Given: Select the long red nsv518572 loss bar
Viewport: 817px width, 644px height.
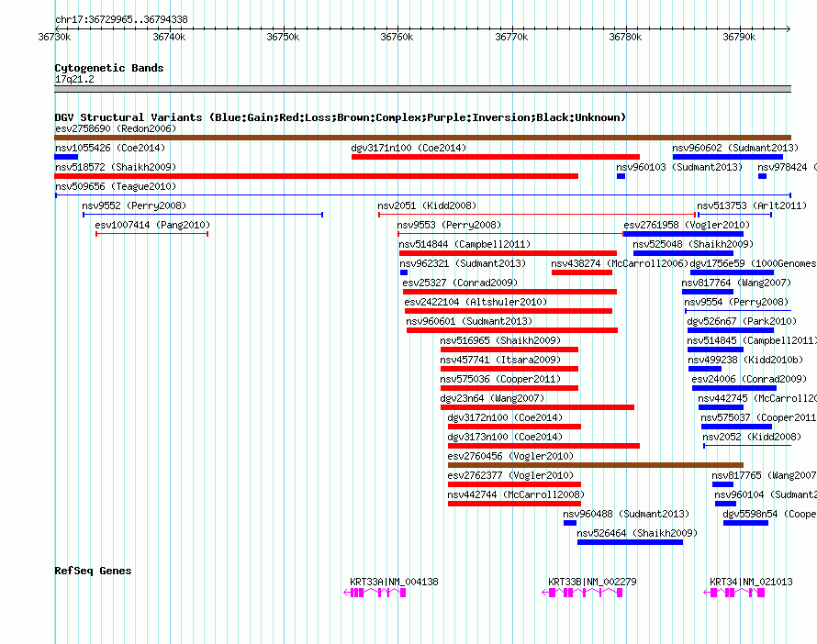Looking at the screenshot, I should coord(317,176).
